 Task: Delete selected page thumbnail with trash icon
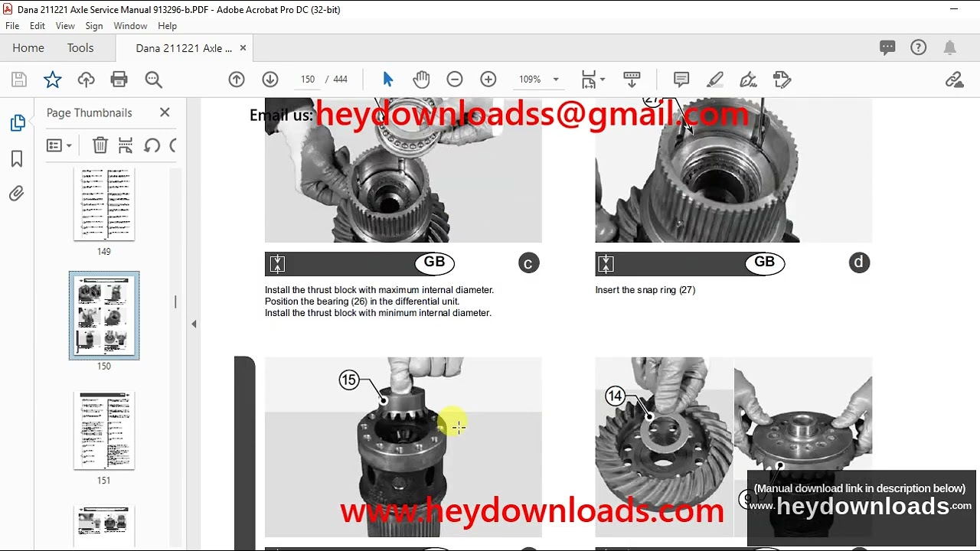click(x=100, y=145)
